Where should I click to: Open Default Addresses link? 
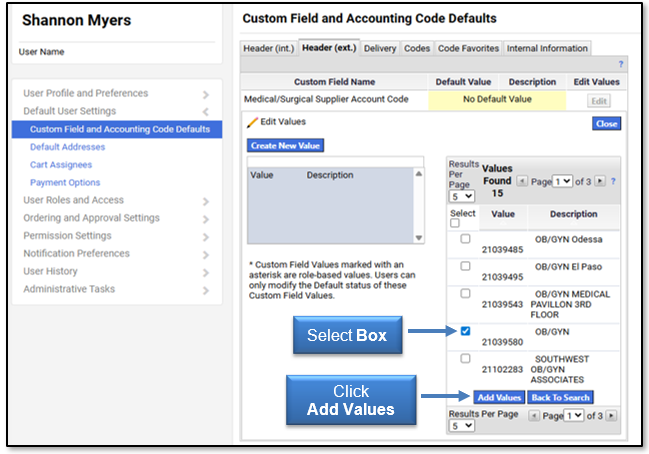pyautogui.click(x=67, y=147)
